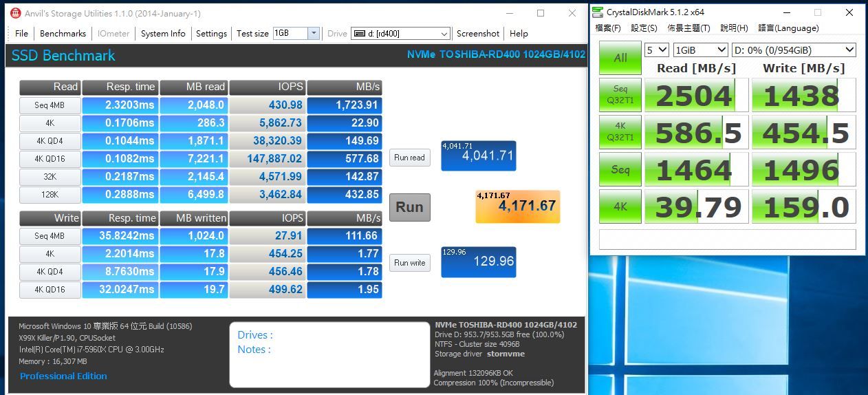Run the 128K read test
Viewport: 868px width, 395px height.
coord(50,195)
